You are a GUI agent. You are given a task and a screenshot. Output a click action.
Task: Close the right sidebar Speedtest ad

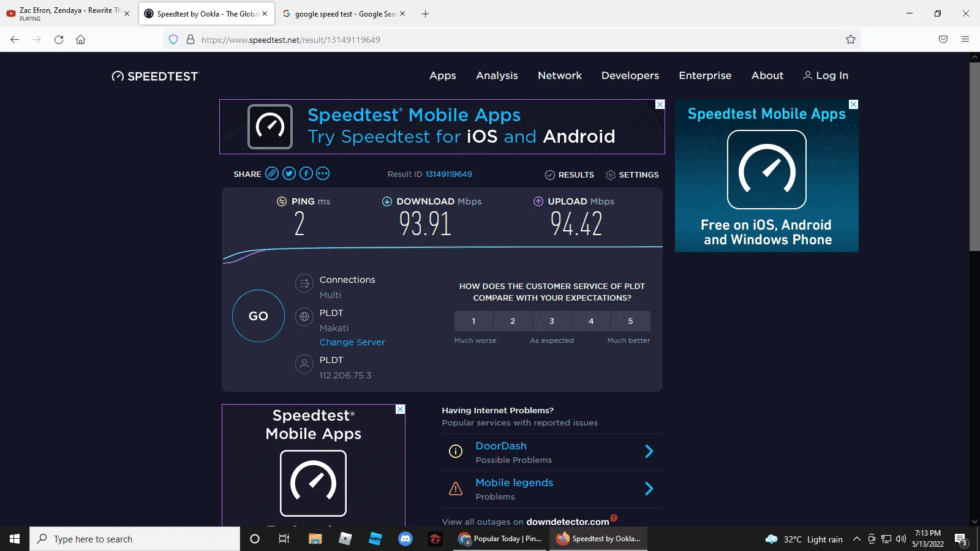tap(853, 105)
